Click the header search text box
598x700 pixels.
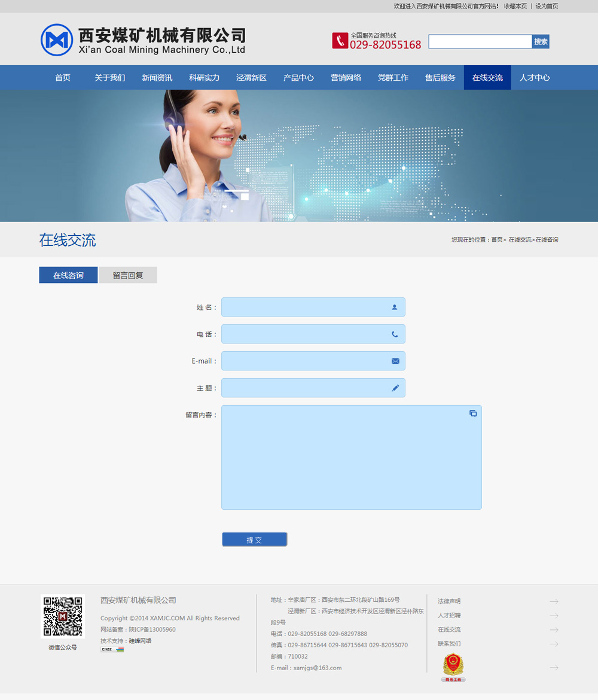pyautogui.click(x=480, y=41)
